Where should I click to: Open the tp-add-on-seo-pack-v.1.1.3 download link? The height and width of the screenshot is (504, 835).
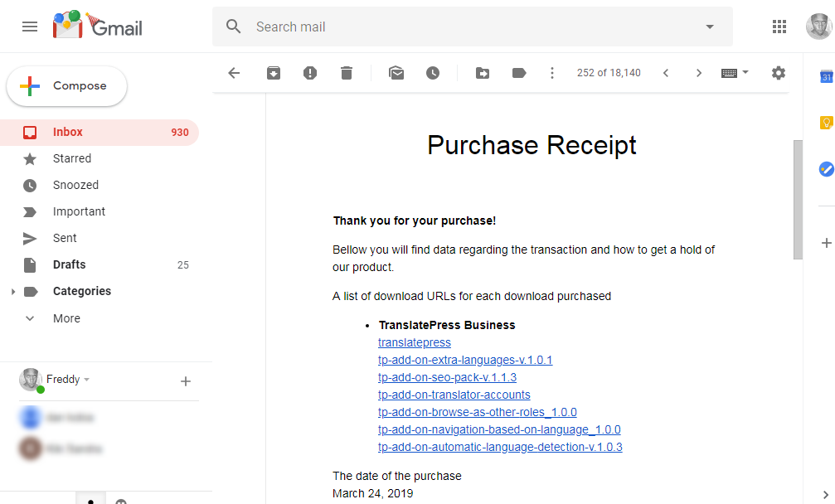[x=447, y=377]
